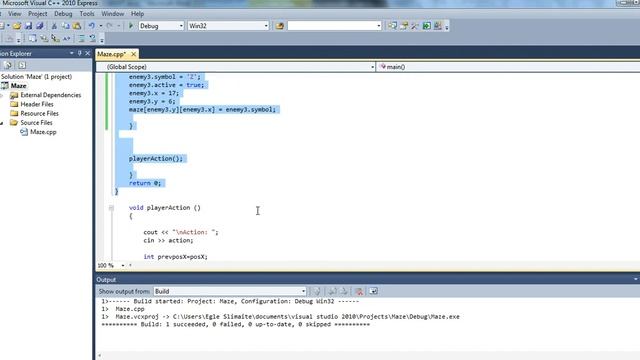
Task: Click the 'void playerAction ()' line in editor
Action: coord(164,208)
